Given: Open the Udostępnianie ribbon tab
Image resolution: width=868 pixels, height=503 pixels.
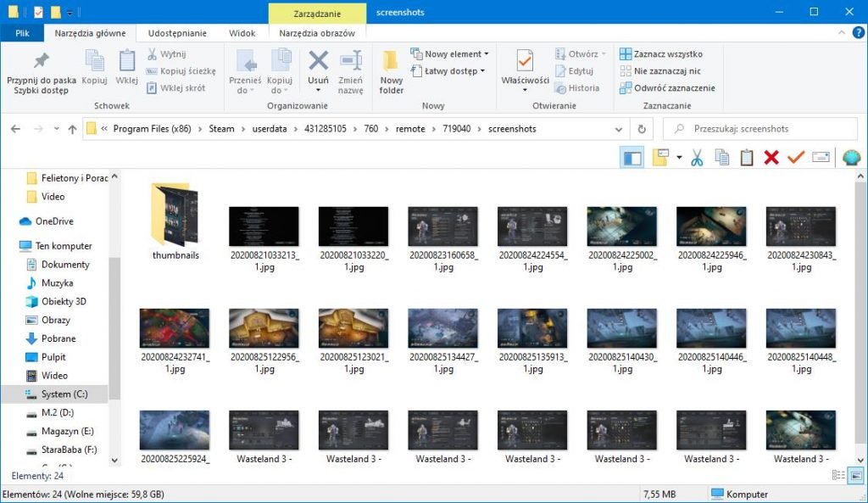Looking at the screenshot, I should tap(177, 33).
